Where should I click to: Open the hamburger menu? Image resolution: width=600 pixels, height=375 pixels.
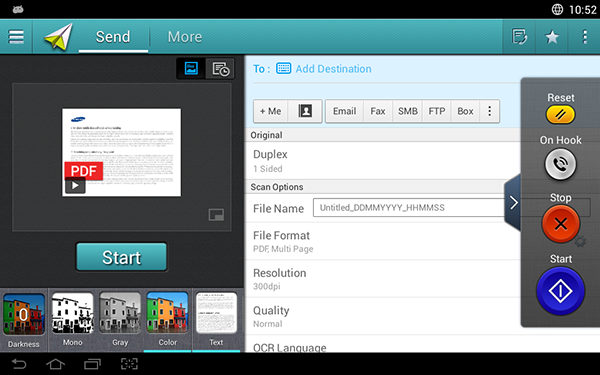[x=16, y=37]
